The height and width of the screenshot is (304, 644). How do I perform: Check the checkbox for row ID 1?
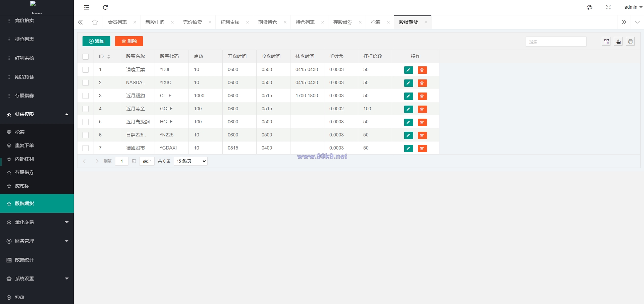[86, 70]
